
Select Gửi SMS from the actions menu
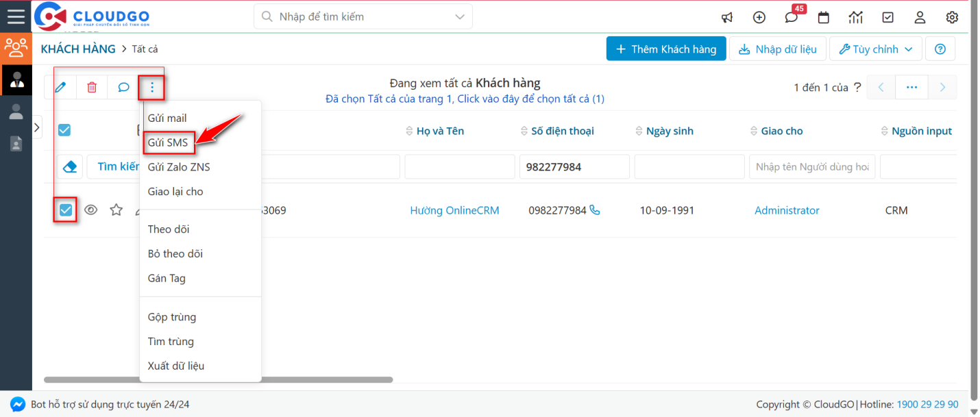click(169, 142)
